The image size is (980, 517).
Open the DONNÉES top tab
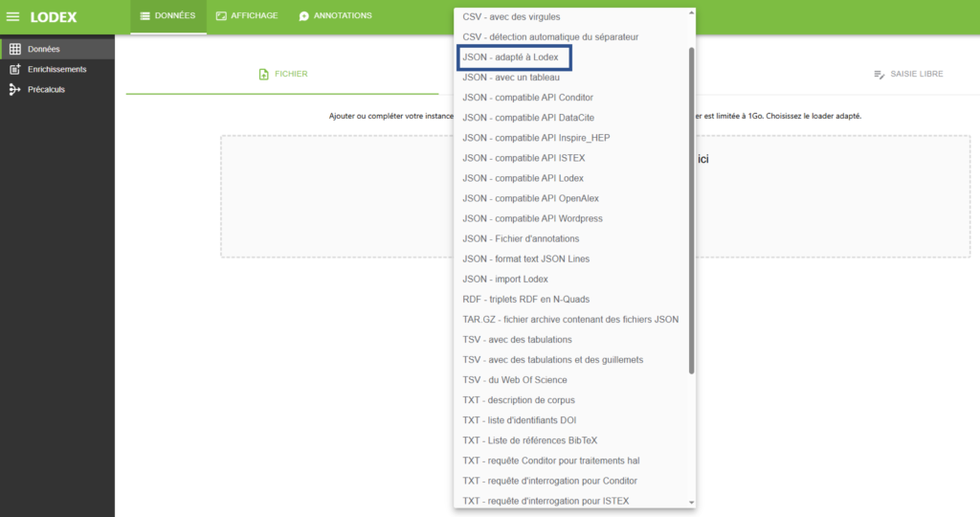[x=168, y=16]
